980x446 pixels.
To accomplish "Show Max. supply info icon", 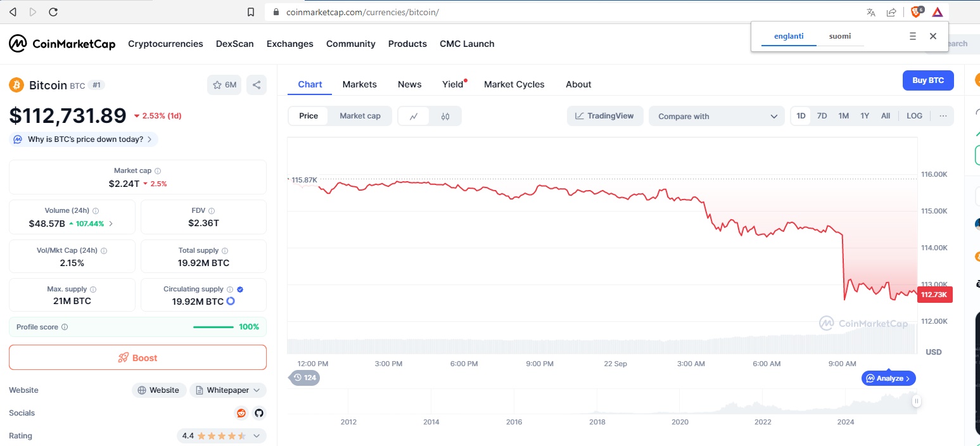I will (x=93, y=290).
